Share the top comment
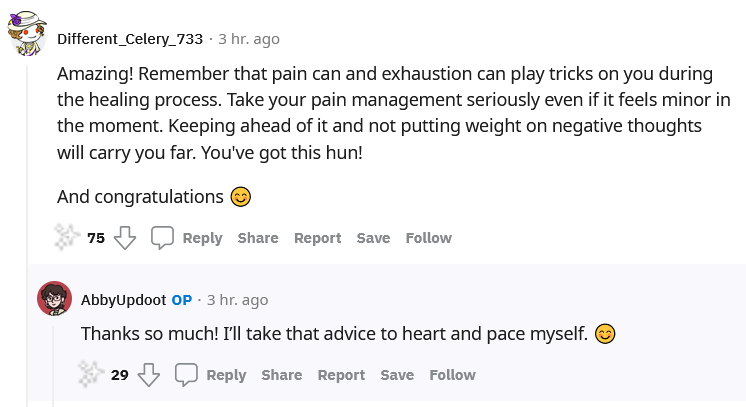 (258, 238)
